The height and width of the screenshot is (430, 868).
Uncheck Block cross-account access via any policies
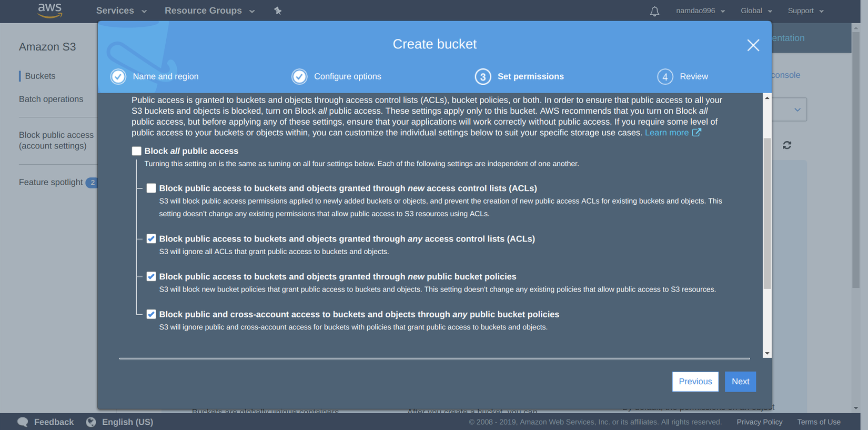[x=152, y=314]
